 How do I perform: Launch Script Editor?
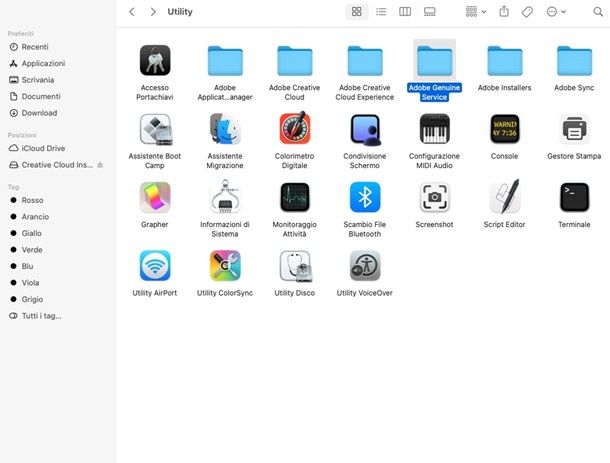[x=505, y=196]
